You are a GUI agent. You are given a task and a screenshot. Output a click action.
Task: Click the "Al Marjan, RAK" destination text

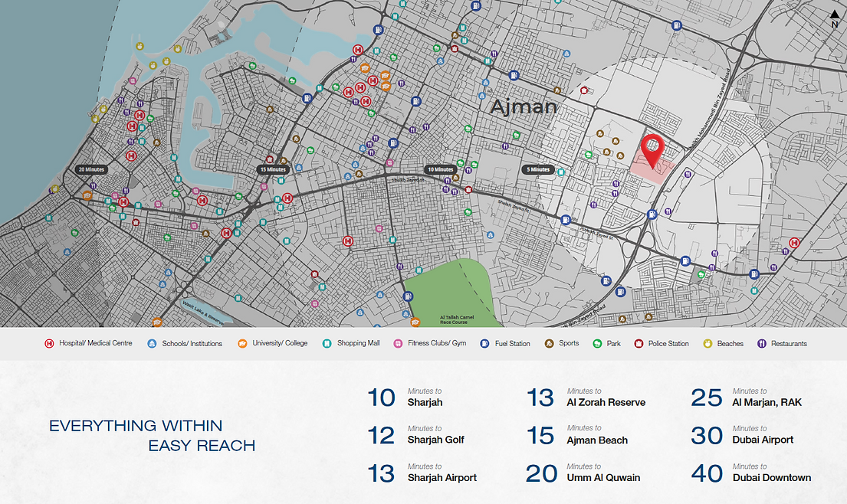pyautogui.click(x=767, y=403)
